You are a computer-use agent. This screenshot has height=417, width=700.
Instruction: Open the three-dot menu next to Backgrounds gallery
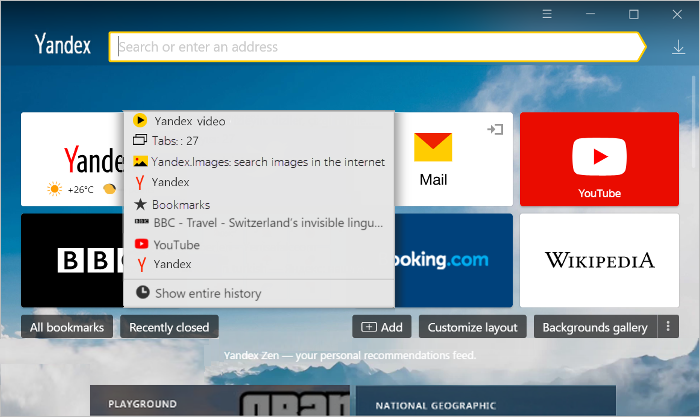pyautogui.click(x=668, y=327)
